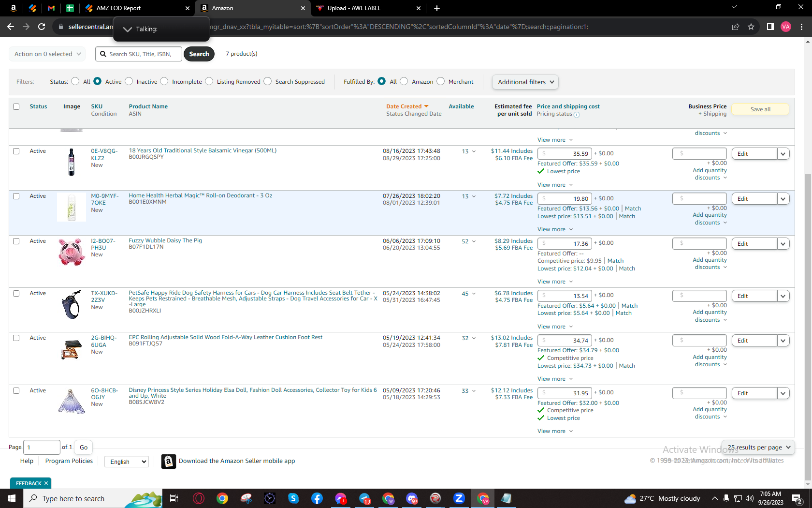The height and width of the screenshot is (508, 812).
Task: Open the Program Policies link
Action: (x=69, y=461)
